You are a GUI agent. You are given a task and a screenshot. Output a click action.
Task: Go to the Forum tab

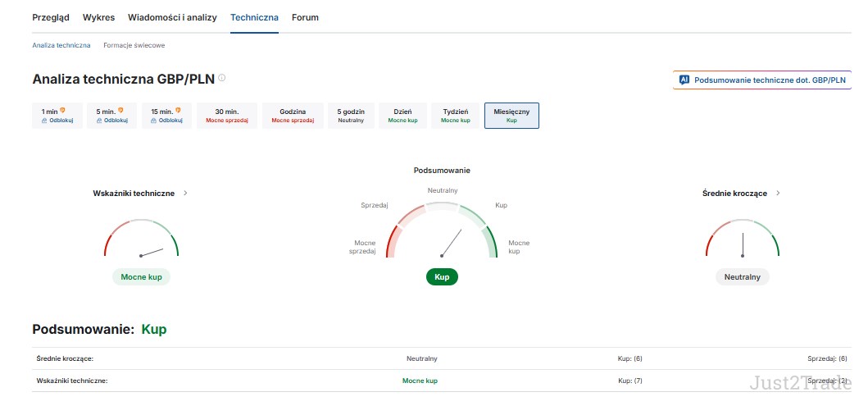point(305,17)
